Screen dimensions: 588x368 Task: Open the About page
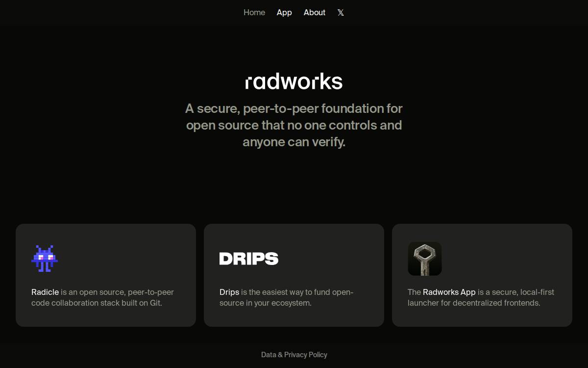click(x=315, y=12)
